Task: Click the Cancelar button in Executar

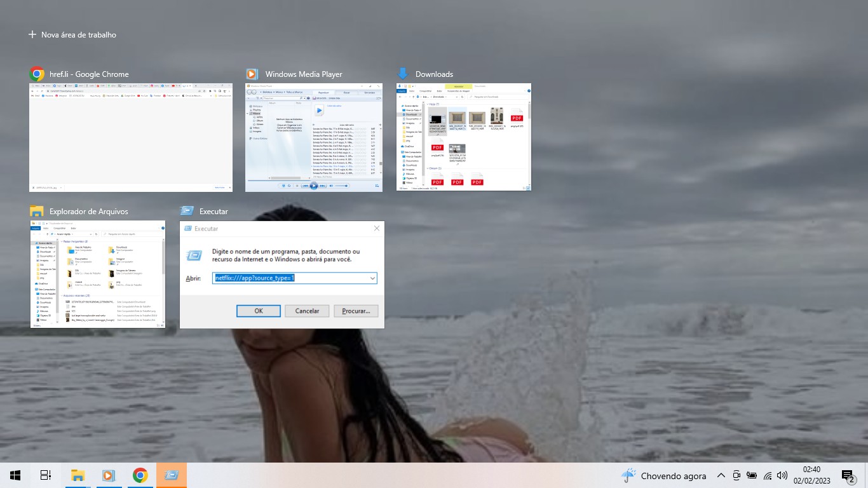Action: click(307, 311)
